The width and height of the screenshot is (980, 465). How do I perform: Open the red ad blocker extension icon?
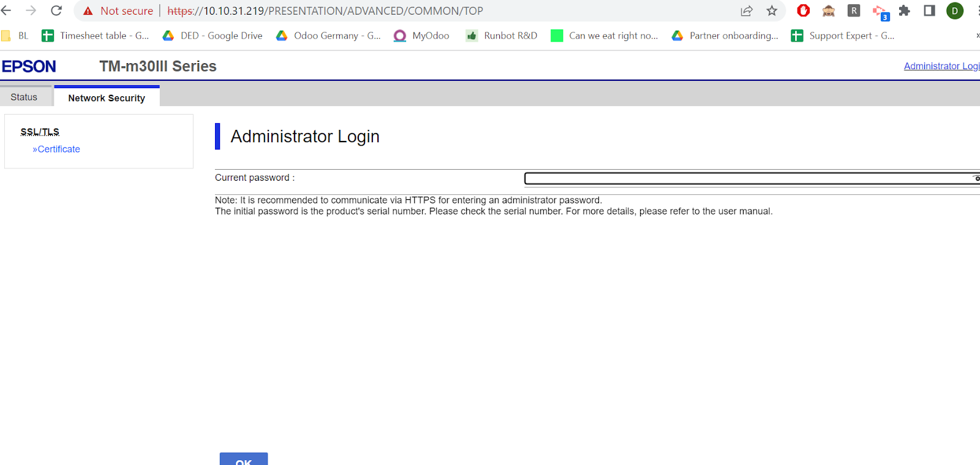pos(804,10)
